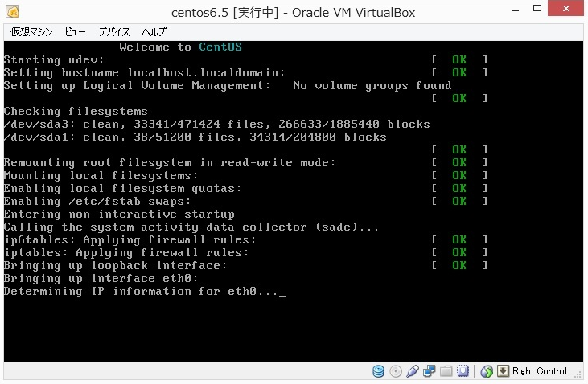Minimize the VirtualBox window
The height and width of the screenshot is (384, 588).
516,10
